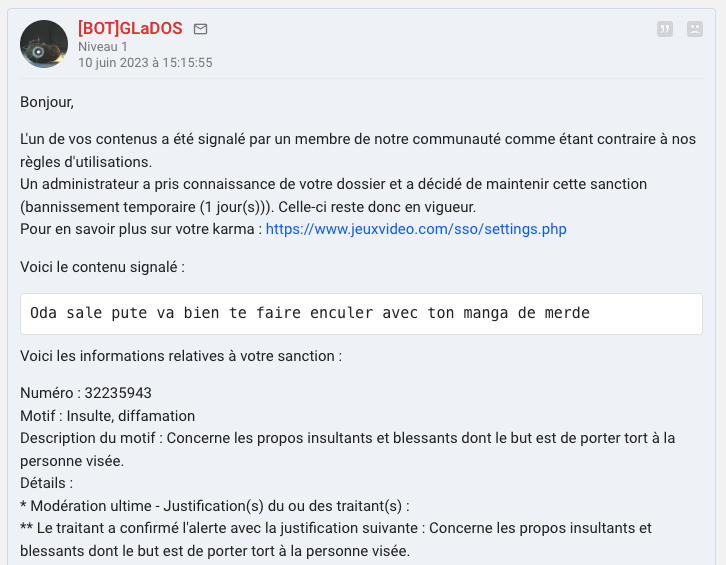Click the 10 juin 2023 timestamp
The width and height of the screenshot is (726, 565).
pos(145,63)
